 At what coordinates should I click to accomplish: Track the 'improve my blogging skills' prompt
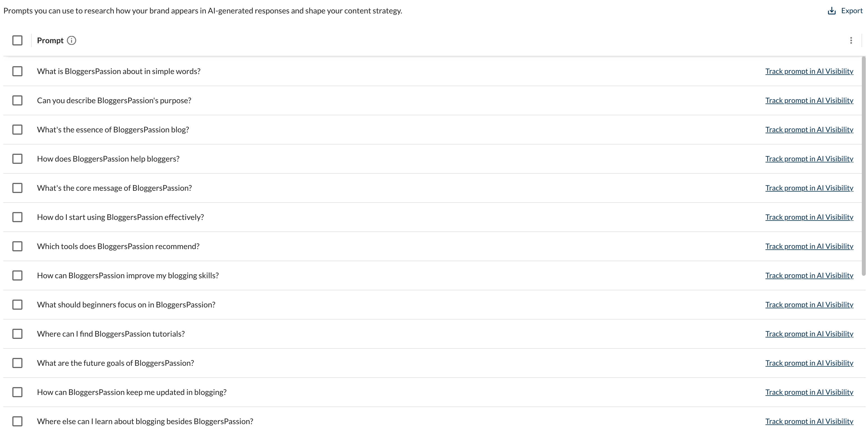tap(809, 276)
